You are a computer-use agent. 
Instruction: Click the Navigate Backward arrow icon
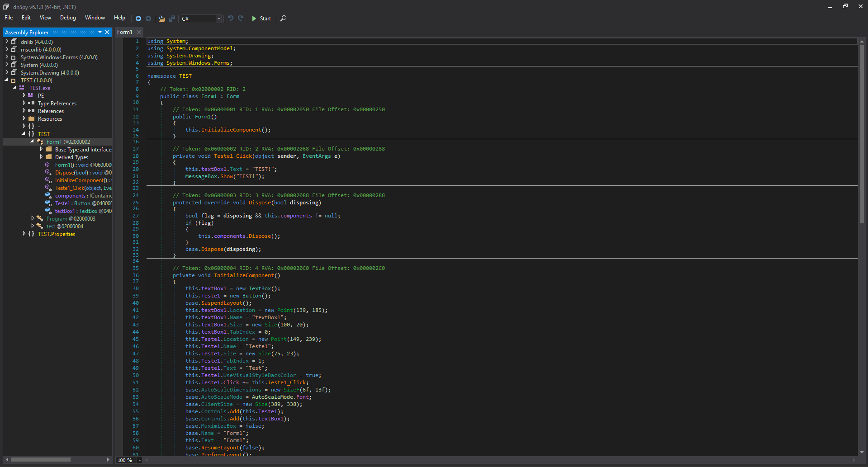coord(138,19)
